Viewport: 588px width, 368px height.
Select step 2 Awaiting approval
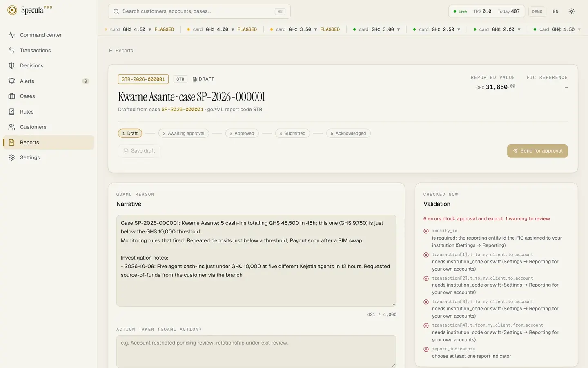click(x=184, y=133)
